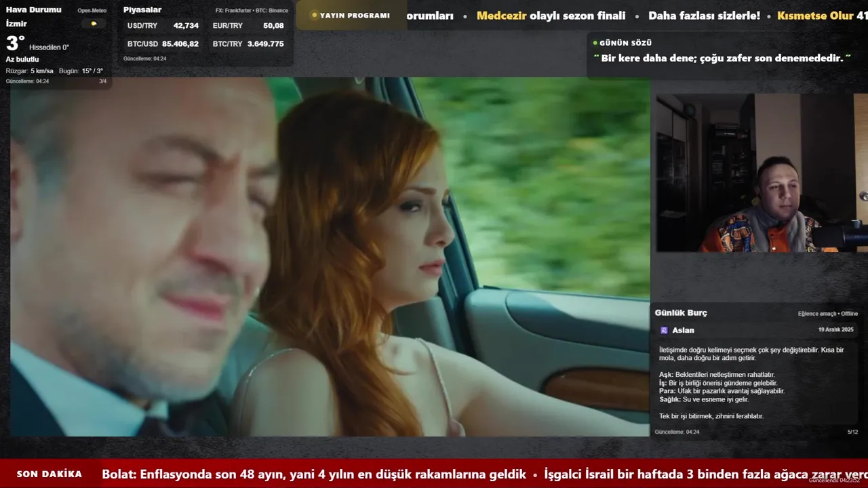Click the BTC/TRY 3.649.775 price cell

[x=248, y=43]
